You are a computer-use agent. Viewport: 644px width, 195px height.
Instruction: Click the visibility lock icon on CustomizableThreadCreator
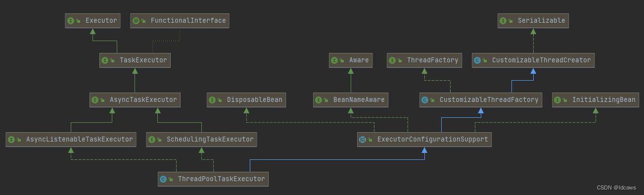click(x=485, y=61)
